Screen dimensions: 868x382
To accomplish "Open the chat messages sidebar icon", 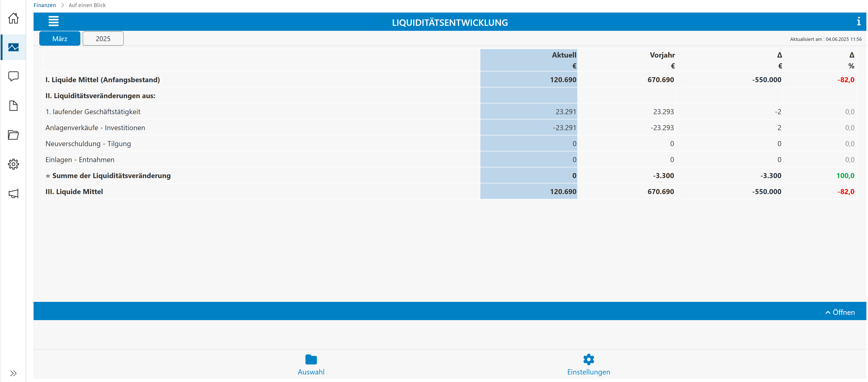I will (13, 76).
